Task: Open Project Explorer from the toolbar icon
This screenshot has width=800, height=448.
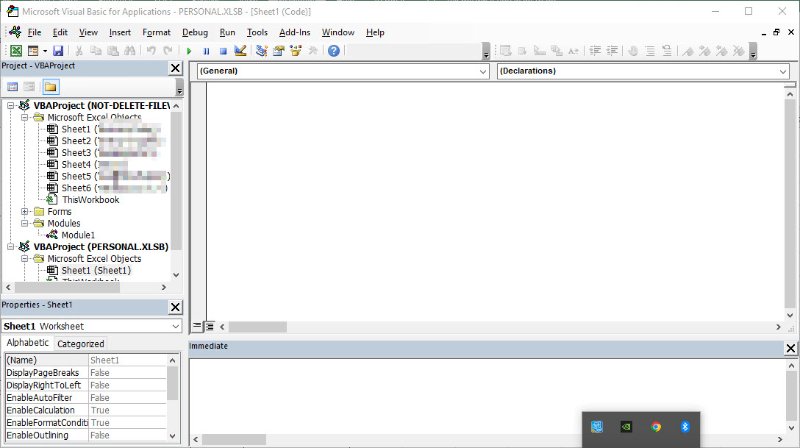Action: [x=262, y=51]
